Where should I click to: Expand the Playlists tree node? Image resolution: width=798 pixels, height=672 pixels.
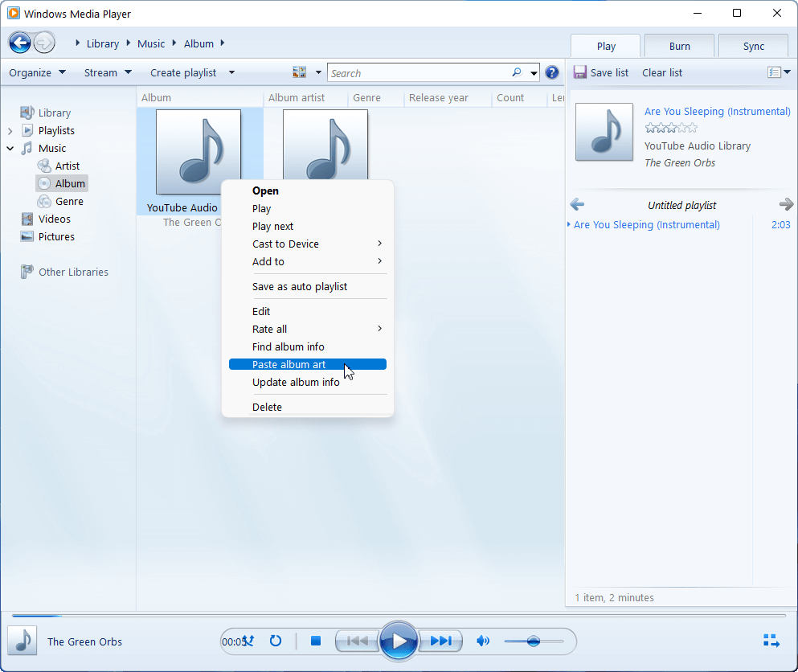(10, 131)
